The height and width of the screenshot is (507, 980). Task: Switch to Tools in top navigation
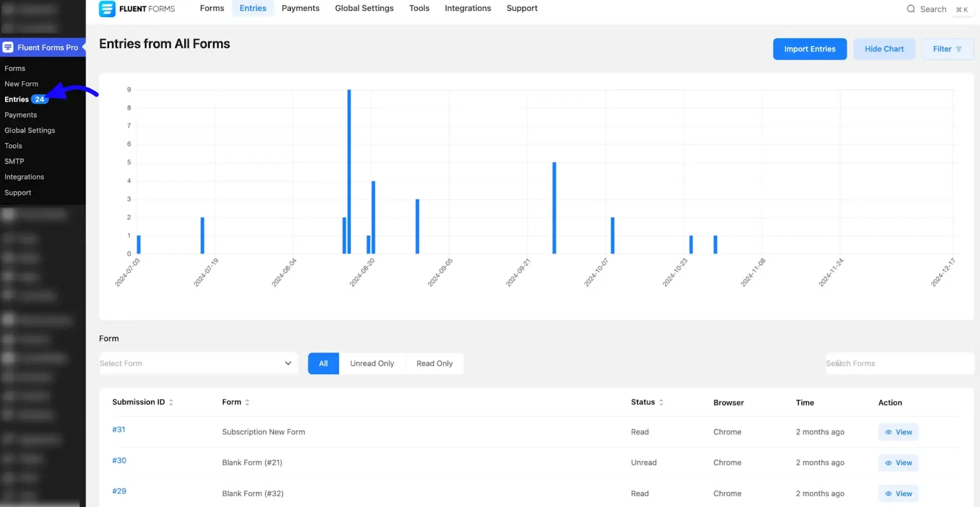tap(420, 9)
